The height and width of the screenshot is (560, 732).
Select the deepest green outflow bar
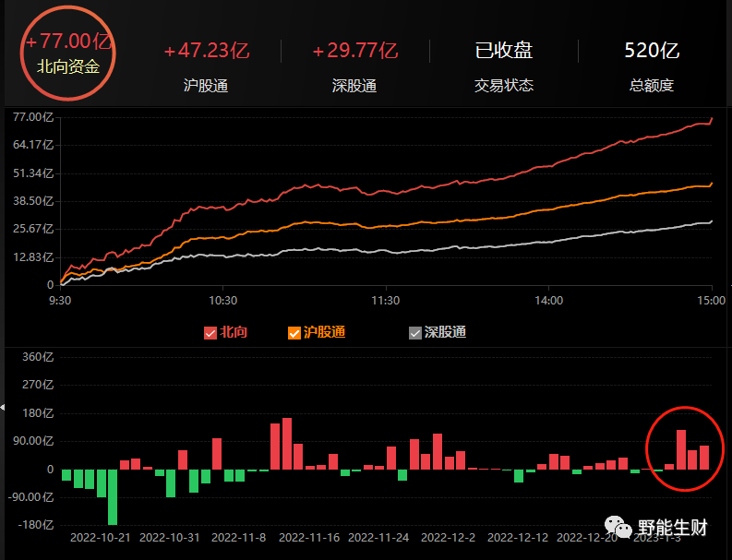[113, 497]
